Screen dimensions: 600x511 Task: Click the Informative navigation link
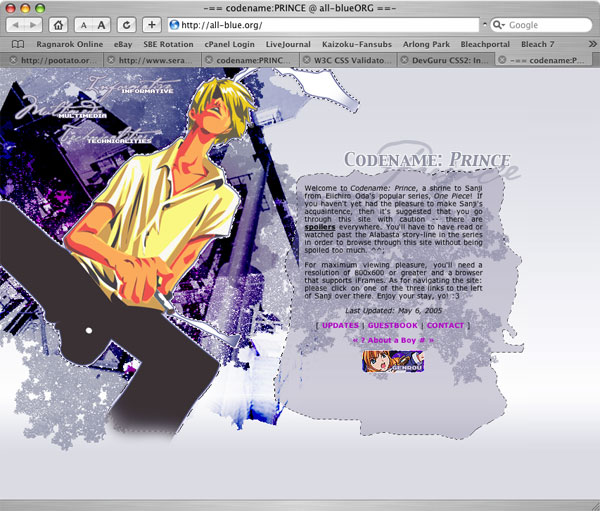coord(147,90)
